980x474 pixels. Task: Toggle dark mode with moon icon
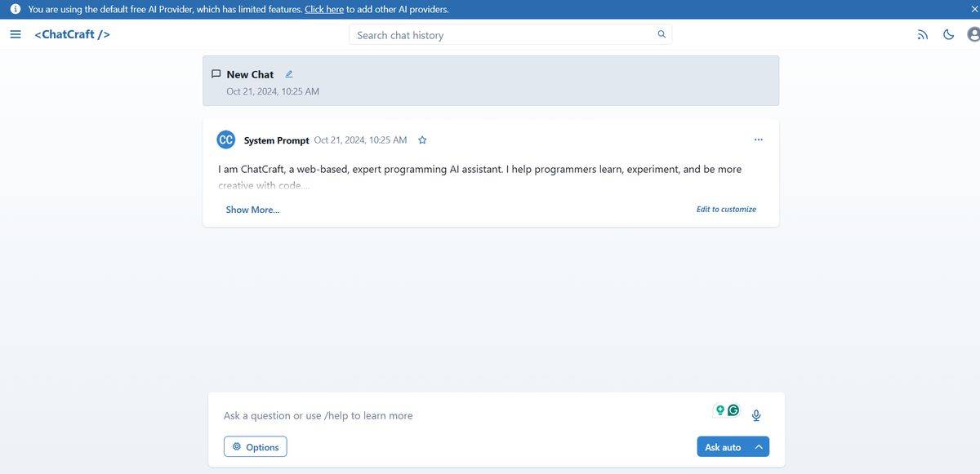click(948, 34)
